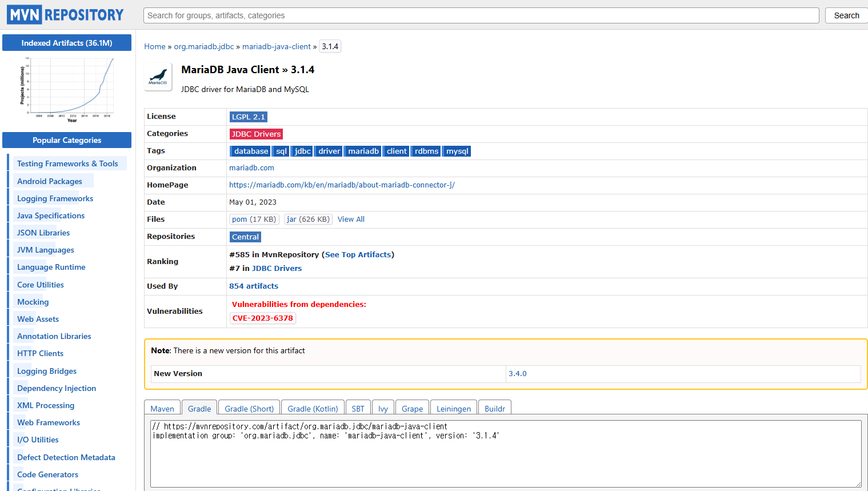The width and height of the screenshot is (868, 491).
Task: Open the LGPL 2.1 license badge
Action: tap(249, 117)
